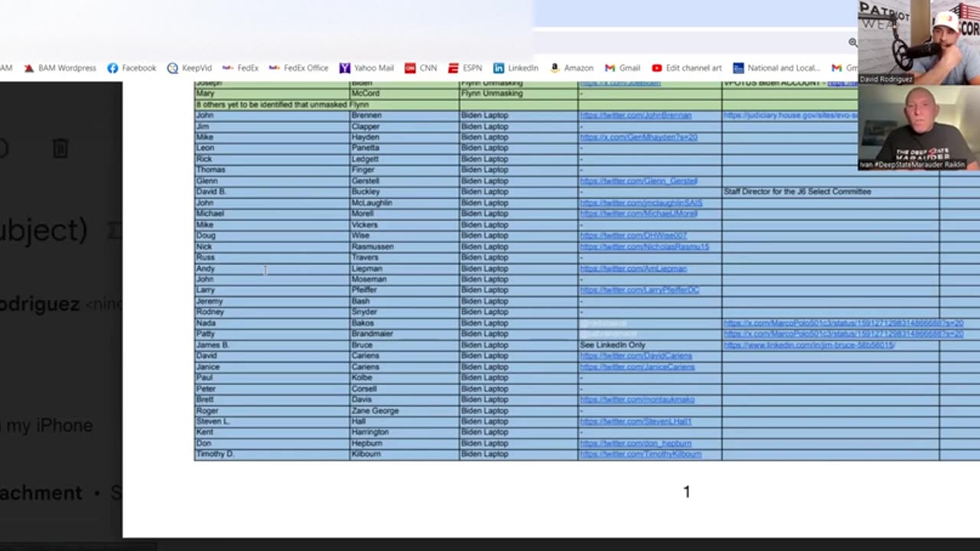Open the linkedin.com/in/jim-bruce link
Screen dimensions: 980x551
809,345
